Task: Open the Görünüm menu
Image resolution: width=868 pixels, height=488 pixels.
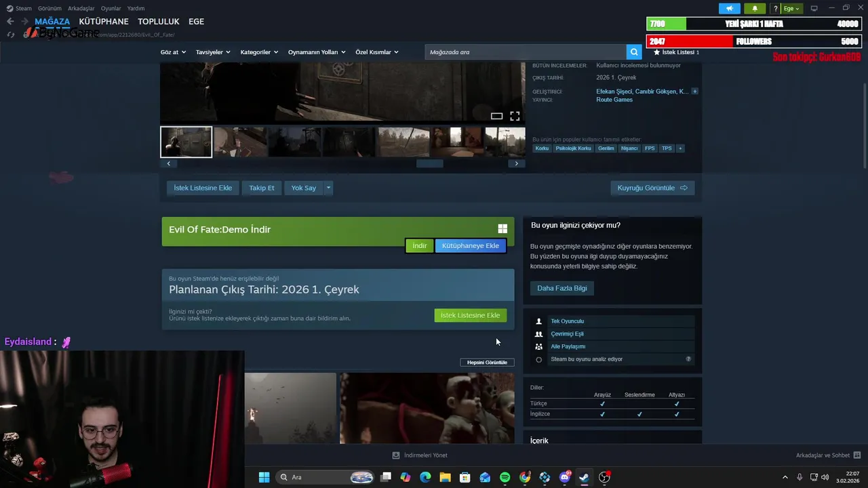Action: point(50,8)
